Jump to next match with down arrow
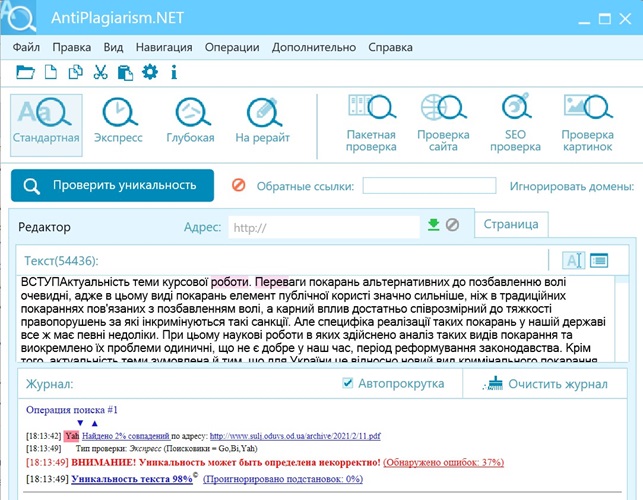643x500 pixels. point(80,423)
